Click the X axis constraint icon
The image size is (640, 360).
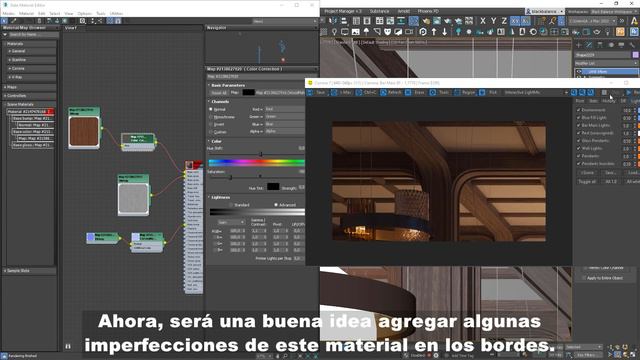(x=483, y=21)
